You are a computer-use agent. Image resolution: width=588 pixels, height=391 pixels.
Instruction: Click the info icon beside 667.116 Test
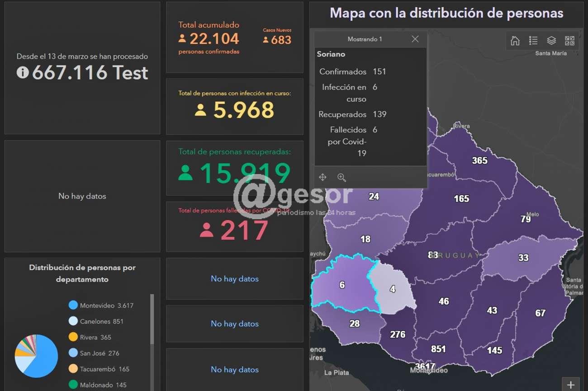(x=23, y=72)
